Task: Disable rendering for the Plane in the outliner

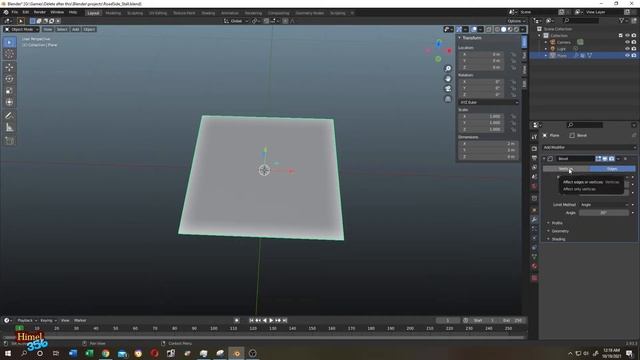Action: pos(634,55)
